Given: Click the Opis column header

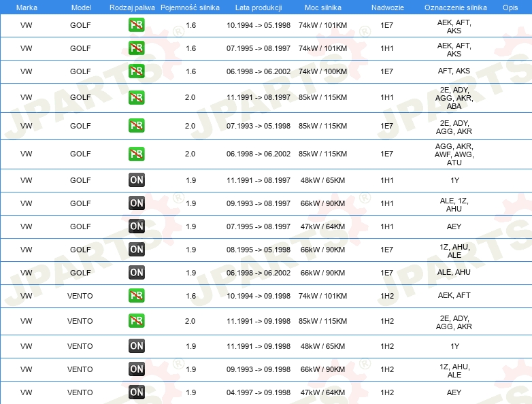Looking at the screenshot, I should [510, 7].
